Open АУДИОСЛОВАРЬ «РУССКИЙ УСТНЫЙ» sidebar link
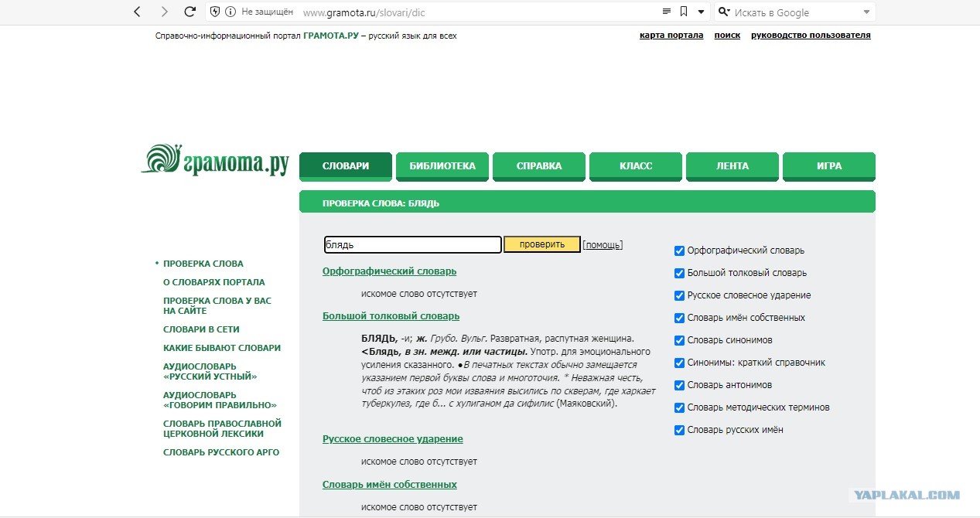 (x=210, y=371)
